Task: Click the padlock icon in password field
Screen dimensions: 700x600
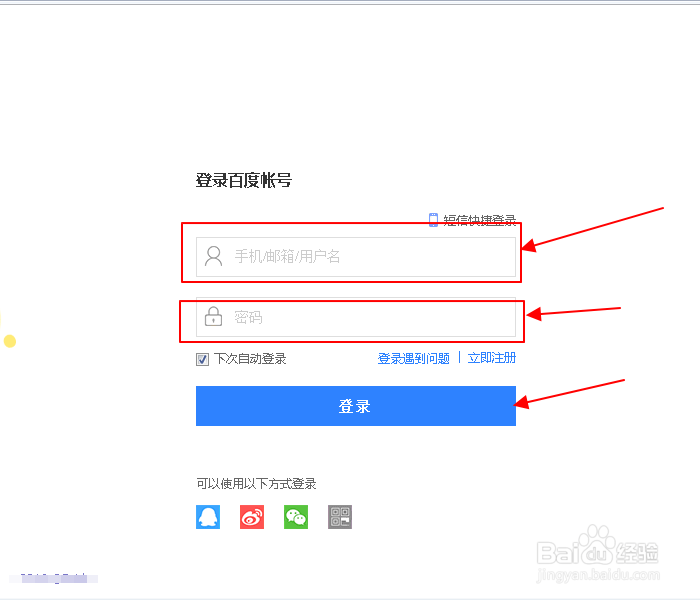Action: [213, 316]
